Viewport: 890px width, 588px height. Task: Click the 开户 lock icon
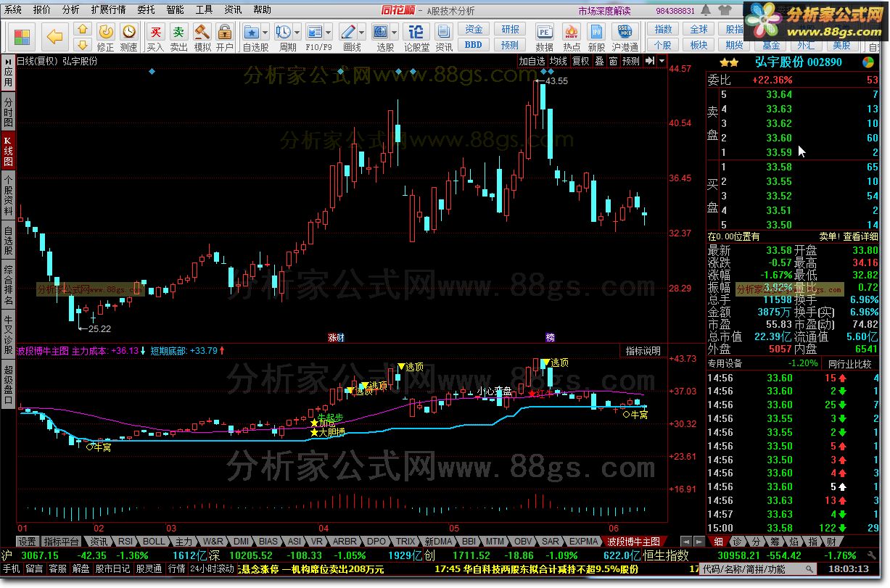225,36
